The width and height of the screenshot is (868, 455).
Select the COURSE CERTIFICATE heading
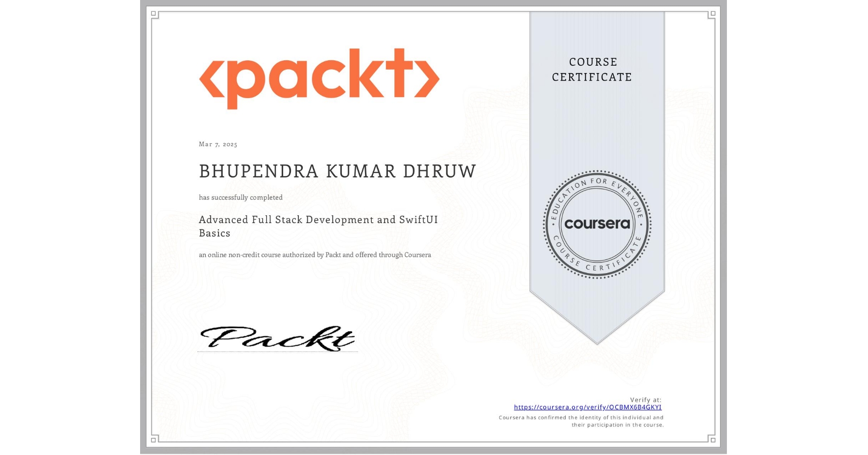point(591,70)
